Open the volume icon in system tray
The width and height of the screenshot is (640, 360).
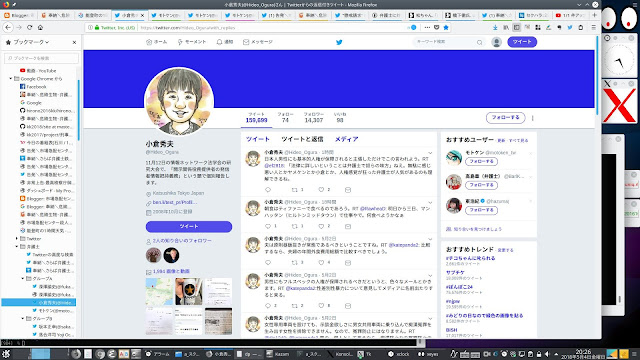coord(547,354)
